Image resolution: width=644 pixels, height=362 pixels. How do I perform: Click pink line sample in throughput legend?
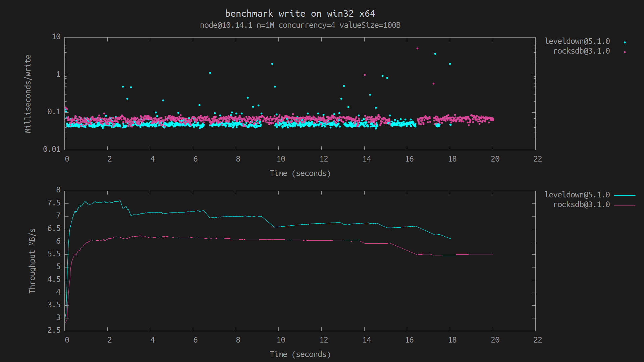[625, 205]
